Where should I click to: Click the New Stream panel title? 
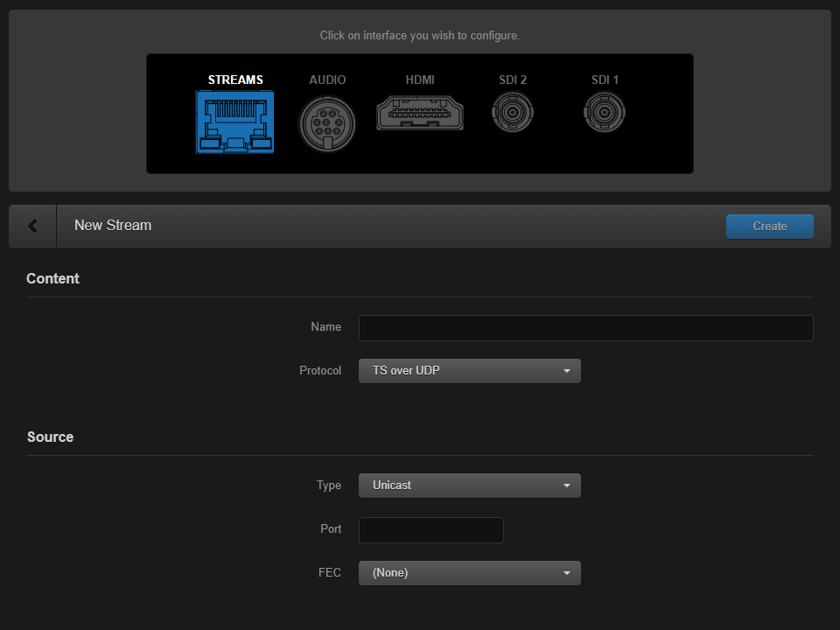point(113,226)
